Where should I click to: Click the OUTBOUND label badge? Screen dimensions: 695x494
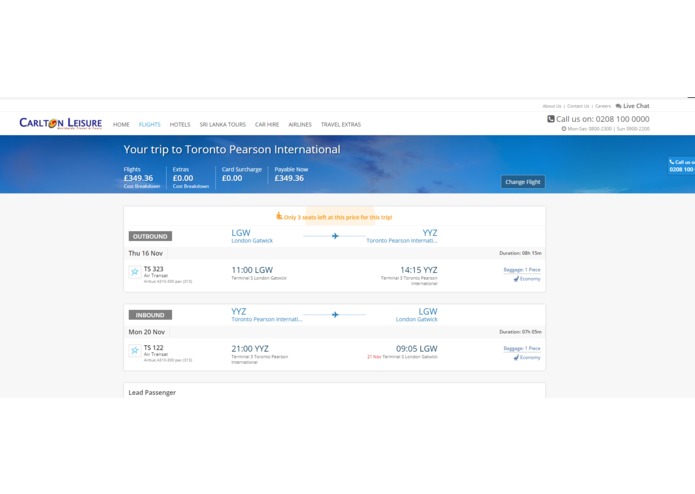[150, 236]
